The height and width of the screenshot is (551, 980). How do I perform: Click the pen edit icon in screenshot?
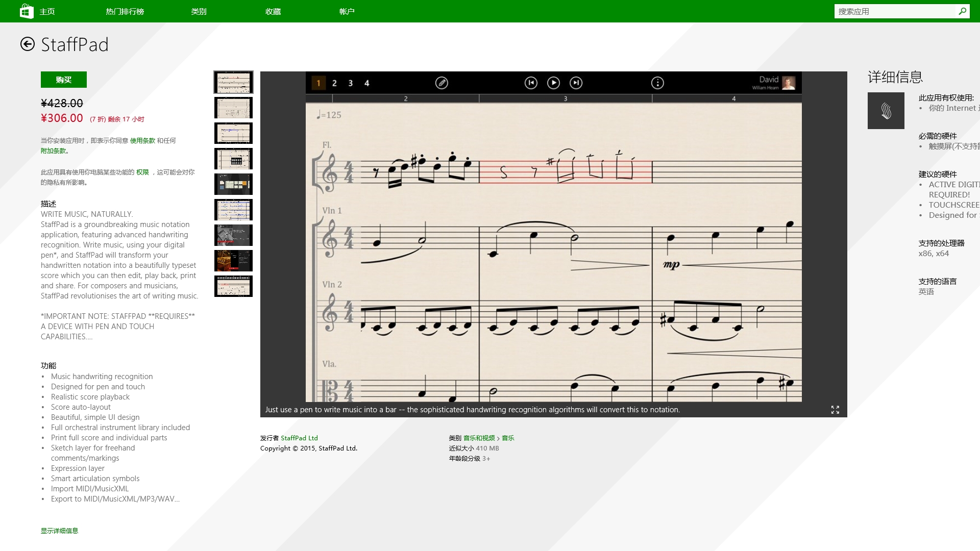[x=442, y=83]
